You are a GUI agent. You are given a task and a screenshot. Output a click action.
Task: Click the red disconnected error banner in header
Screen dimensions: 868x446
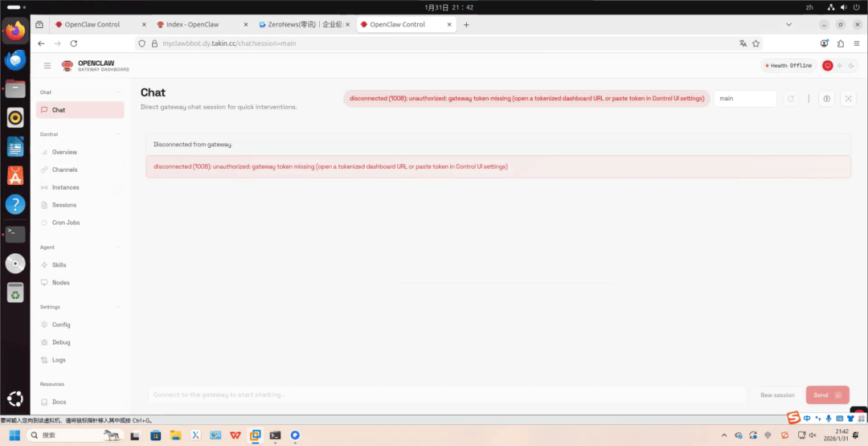pyautogui.click(x=526, y=99)
